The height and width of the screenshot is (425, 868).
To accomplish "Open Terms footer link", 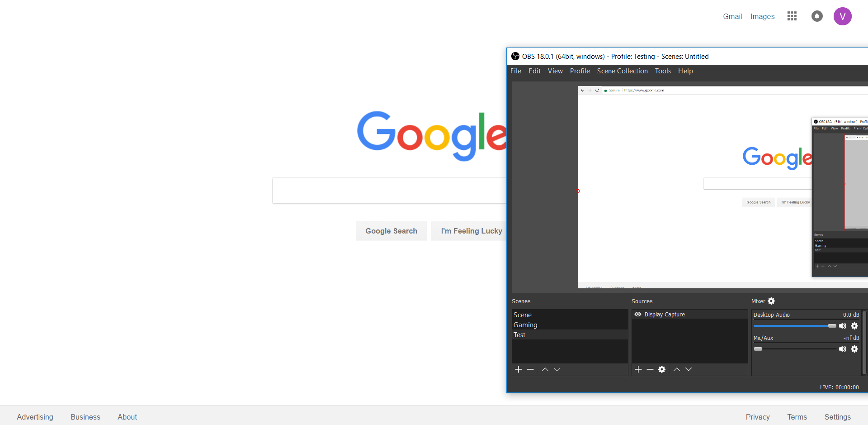I will pyautogui.click(x=797, y=417).
